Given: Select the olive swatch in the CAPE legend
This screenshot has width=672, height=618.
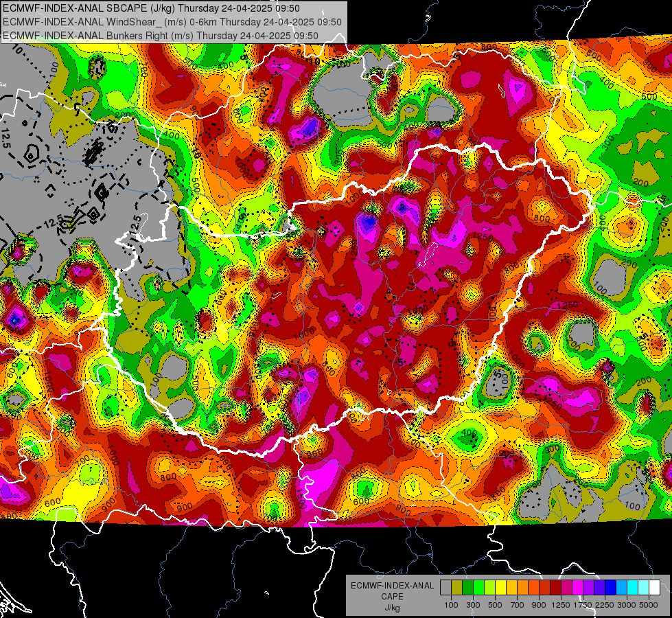Looking at the screenshot, I should coord(456,587).
